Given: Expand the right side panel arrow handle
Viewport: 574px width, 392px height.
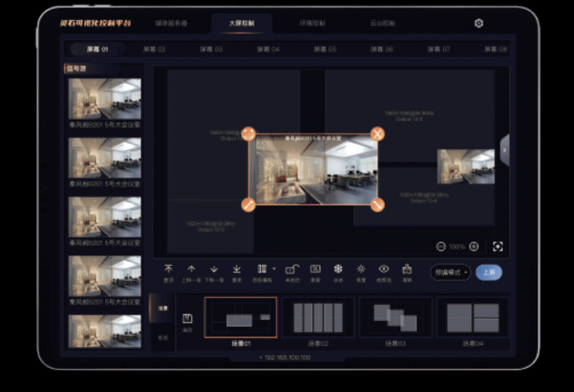Looking at the screenshot, I should [x=504, y=150].
